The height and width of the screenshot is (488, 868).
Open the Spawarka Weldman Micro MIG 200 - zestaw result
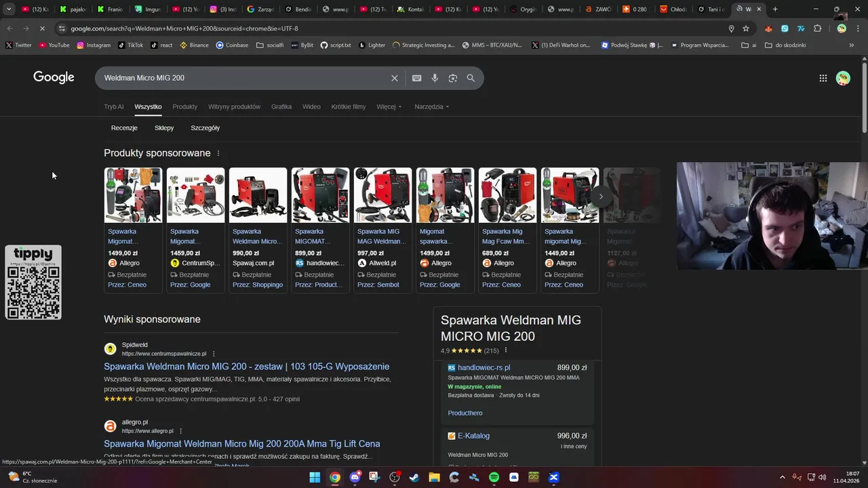click(x=247, y=367)
